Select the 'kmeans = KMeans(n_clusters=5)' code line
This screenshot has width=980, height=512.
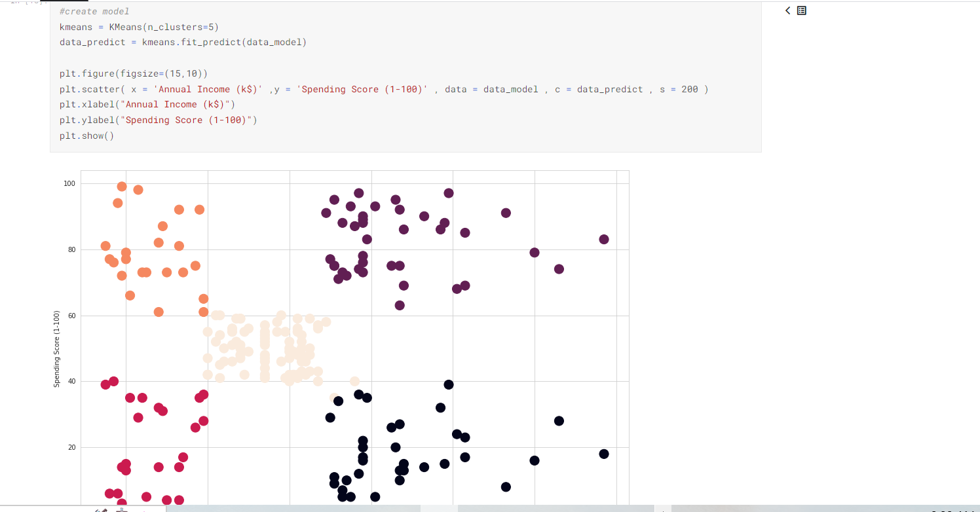(139, 27)
